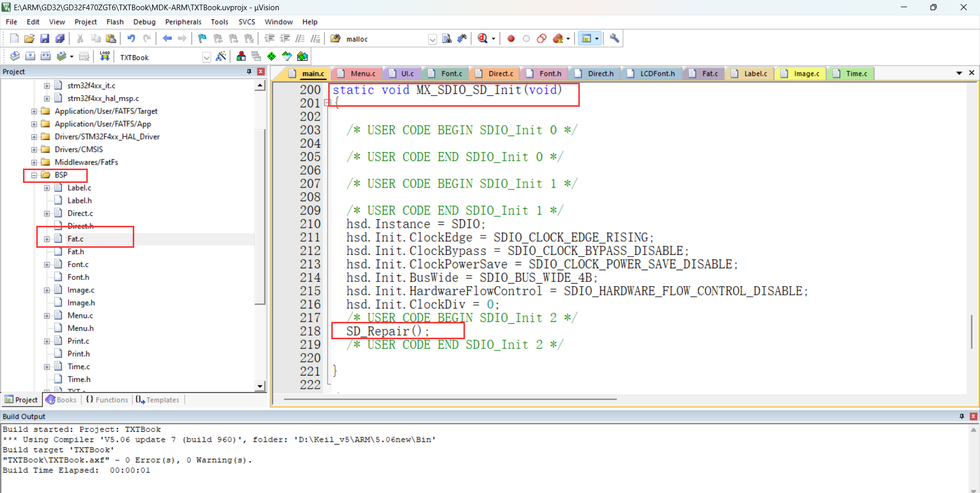Open Options for Target magic wand
Viewport: 980px width, 493px height.
[x=221, y=56]
